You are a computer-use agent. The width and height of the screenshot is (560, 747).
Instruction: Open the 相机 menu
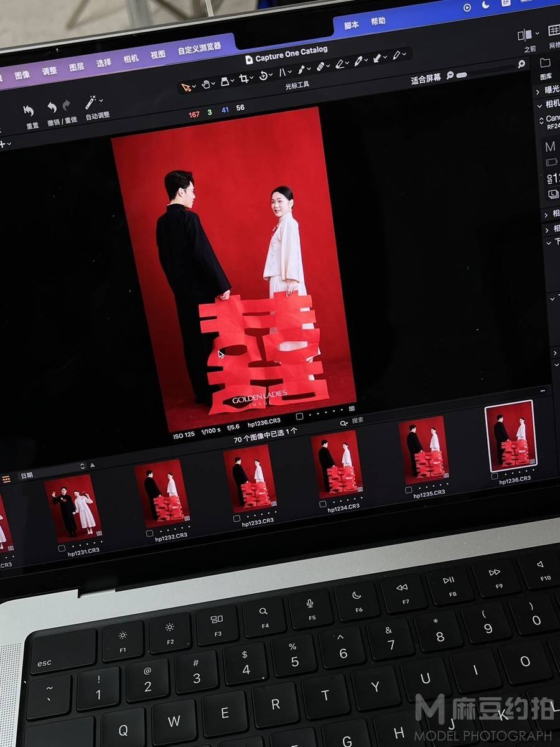131,58
